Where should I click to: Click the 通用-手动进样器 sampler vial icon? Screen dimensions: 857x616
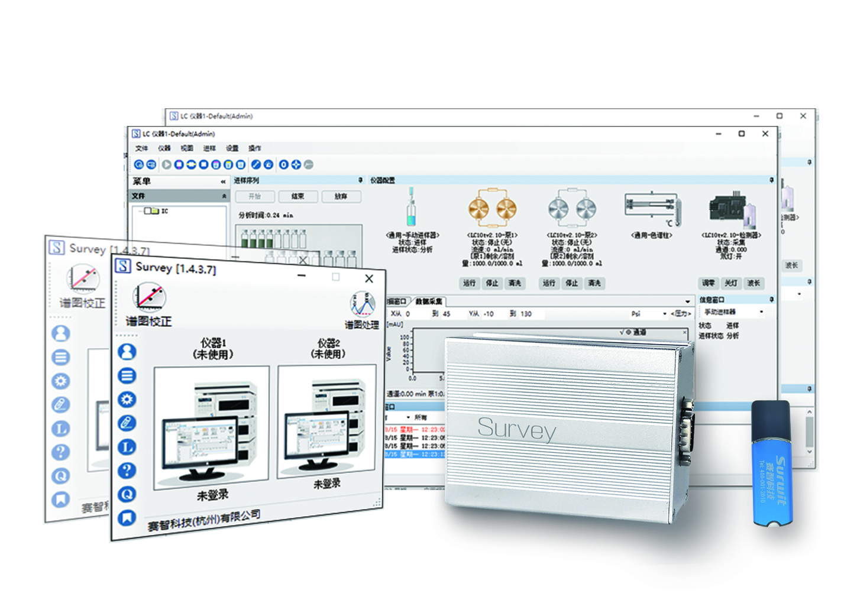tap(412, 208)
